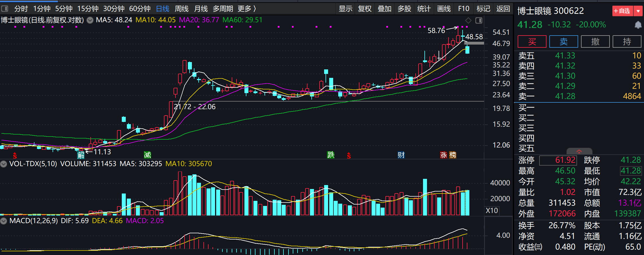Expand the VOL-TDX indicator dropdown
This screenshot has height=255, width=644.
(4, 164)
